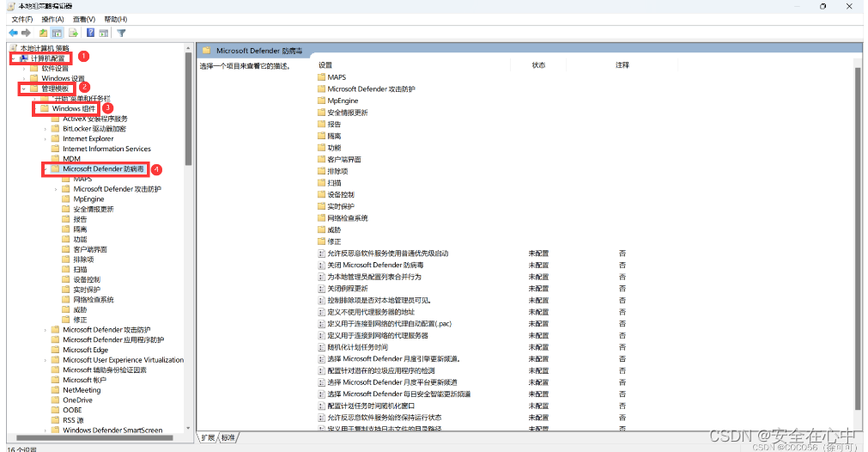Click the settings list vertical scrollbar
The width and height of the screenshot is (868, 452).
[x=858, y=238]
